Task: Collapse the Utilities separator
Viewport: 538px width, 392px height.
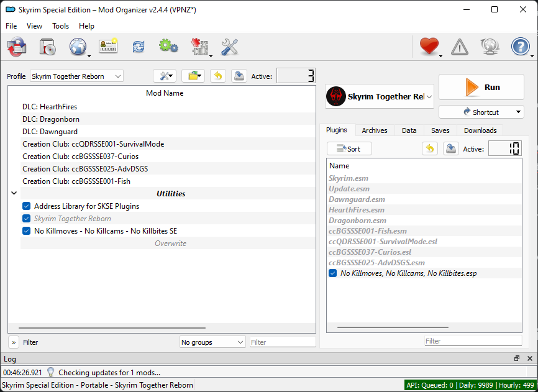Action: 14,194
